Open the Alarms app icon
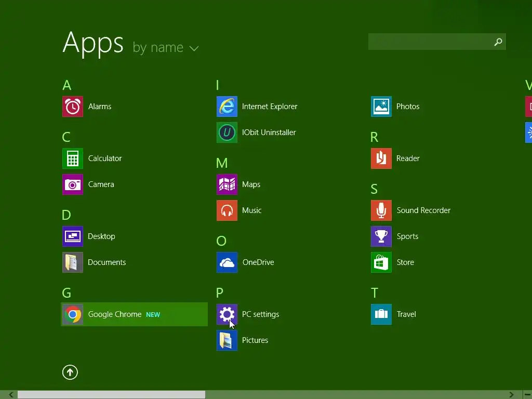 point(73,107)
